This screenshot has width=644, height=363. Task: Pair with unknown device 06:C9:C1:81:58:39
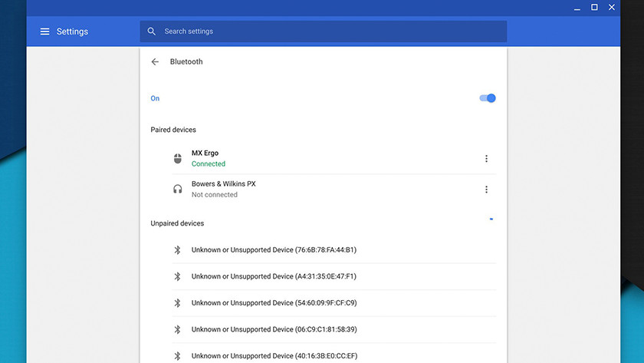274,329
